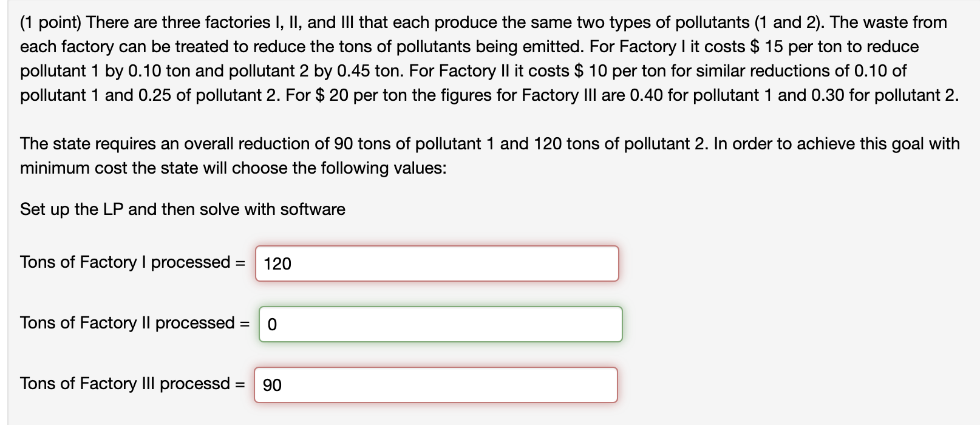Image resolution: width=980 pixels, height=425 pixels.
Task: Click the Factory I processed answer field
Action: 437,263
